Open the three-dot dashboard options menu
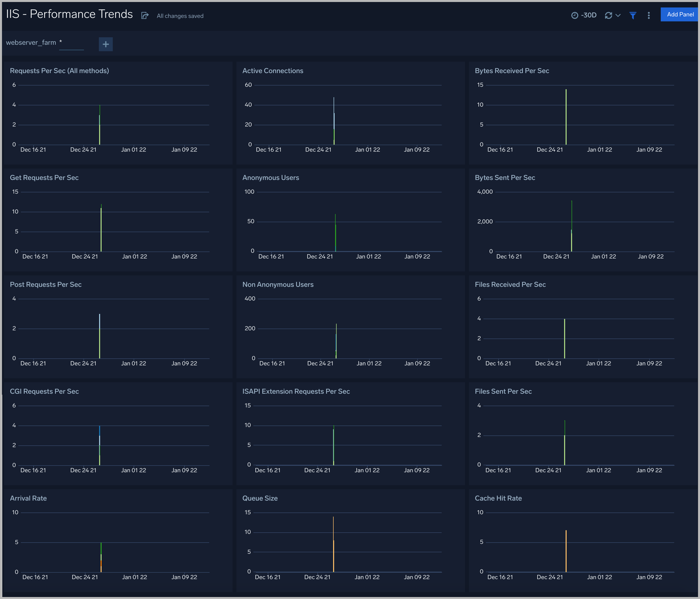The height and width of the screenshot is (599, 700). click(x=649, y=15)
